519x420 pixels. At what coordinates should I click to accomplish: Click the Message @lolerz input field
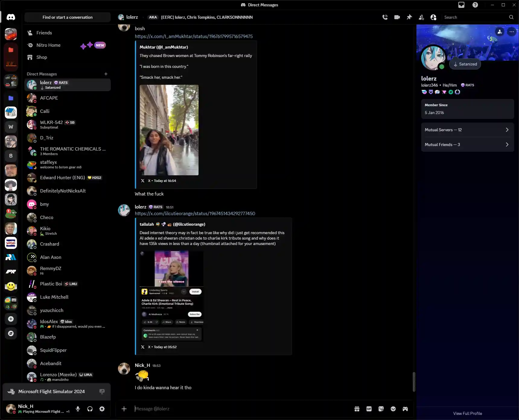[x=241, y=409]
